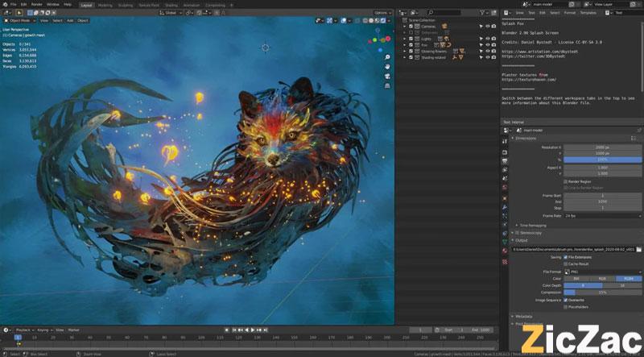Hide the Glowing flowers collection with eye icon
Screen dimensions: 644x357
pyautogui.click(x=488, y=51)
